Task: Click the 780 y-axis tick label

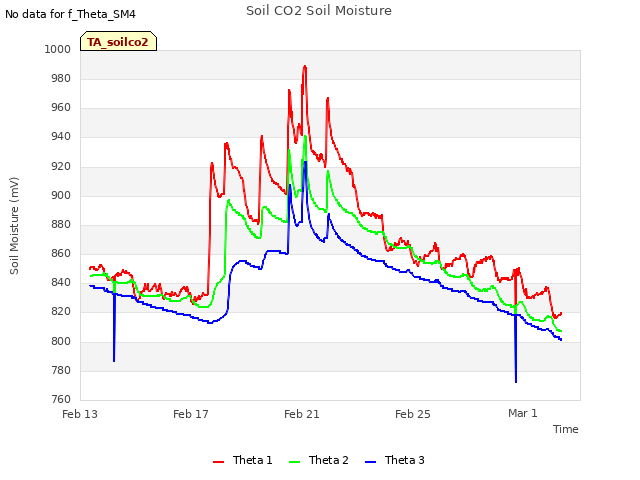Action: [x=61, y=371]
